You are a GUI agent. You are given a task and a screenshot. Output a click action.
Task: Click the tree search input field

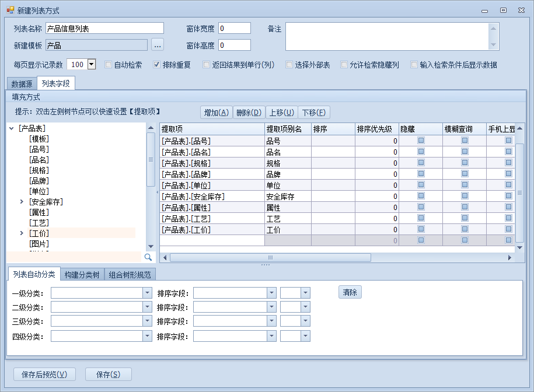[74, 257]
